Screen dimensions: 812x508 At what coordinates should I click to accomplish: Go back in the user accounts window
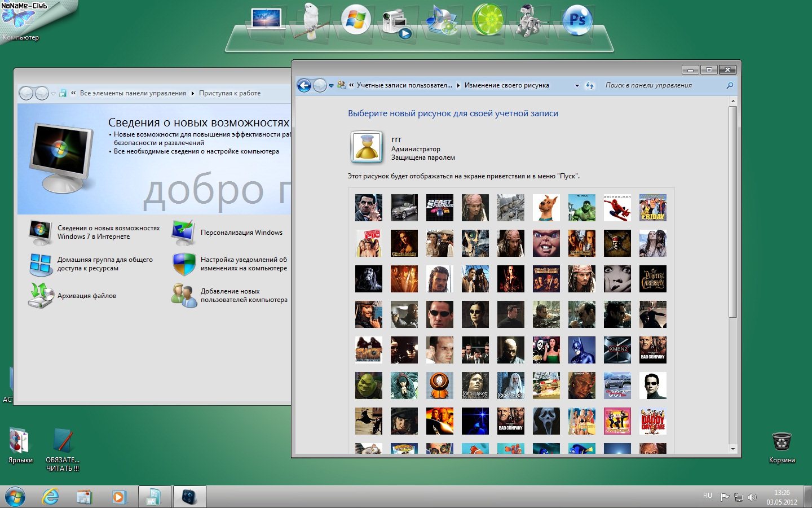304,85
